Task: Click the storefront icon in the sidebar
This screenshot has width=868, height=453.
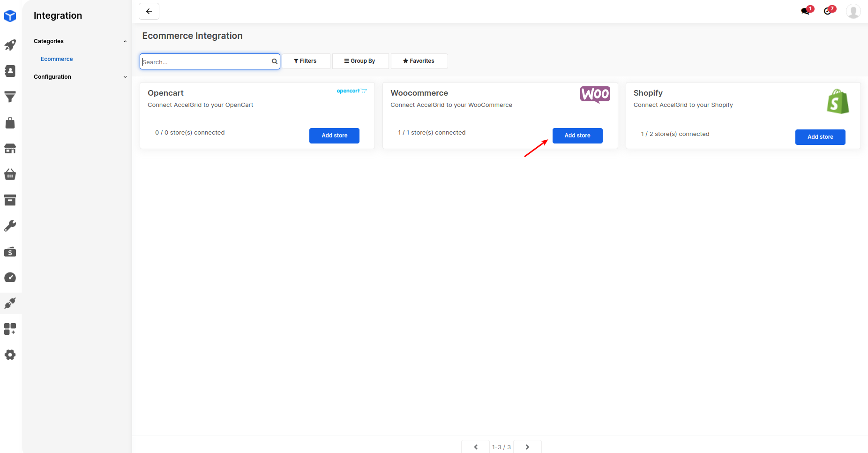Action: [x=10, y=149]
